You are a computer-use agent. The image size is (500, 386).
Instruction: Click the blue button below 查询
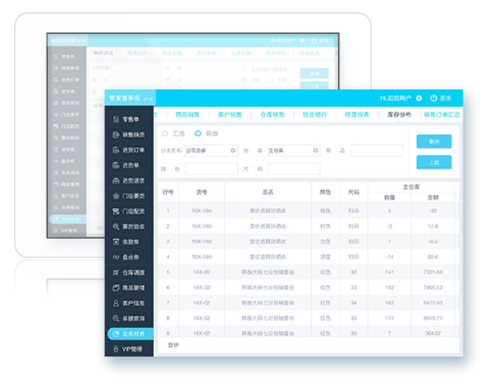click(434, 162)
